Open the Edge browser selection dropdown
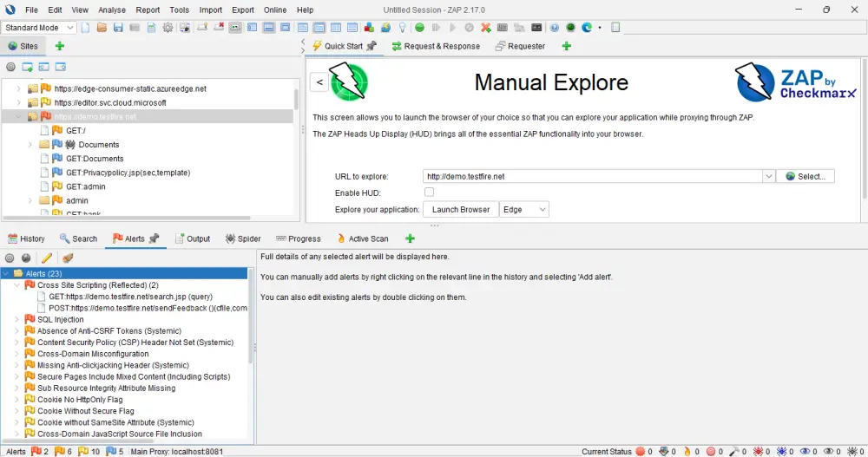The height and width of the screenshot is (457, 868). pyautogui.click(x=523, y=210)
